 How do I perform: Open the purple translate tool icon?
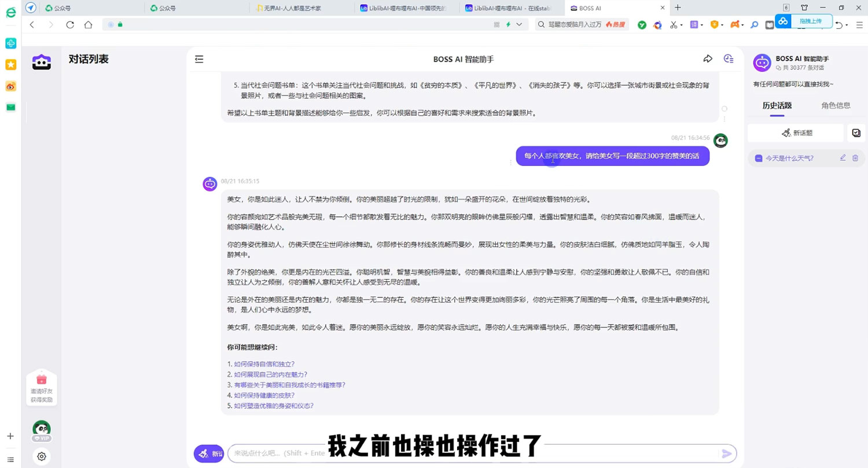(x=694, y=25)
